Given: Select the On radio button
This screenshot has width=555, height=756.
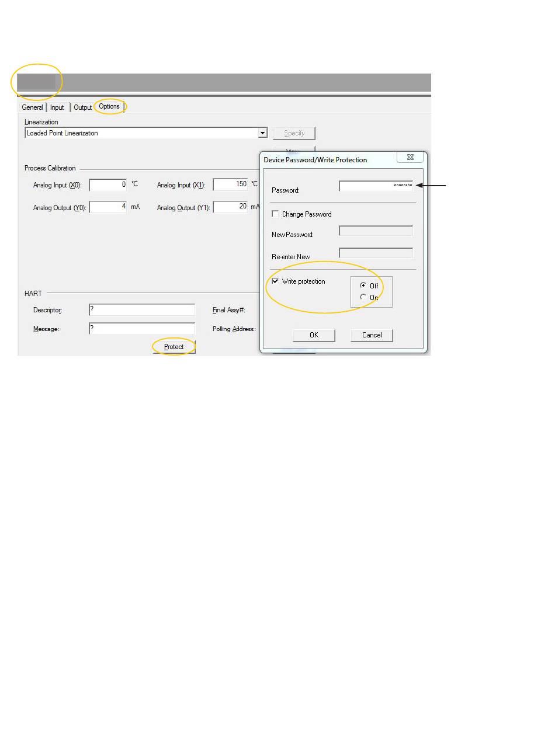Looking at the screenshot, I should point(363,297).
